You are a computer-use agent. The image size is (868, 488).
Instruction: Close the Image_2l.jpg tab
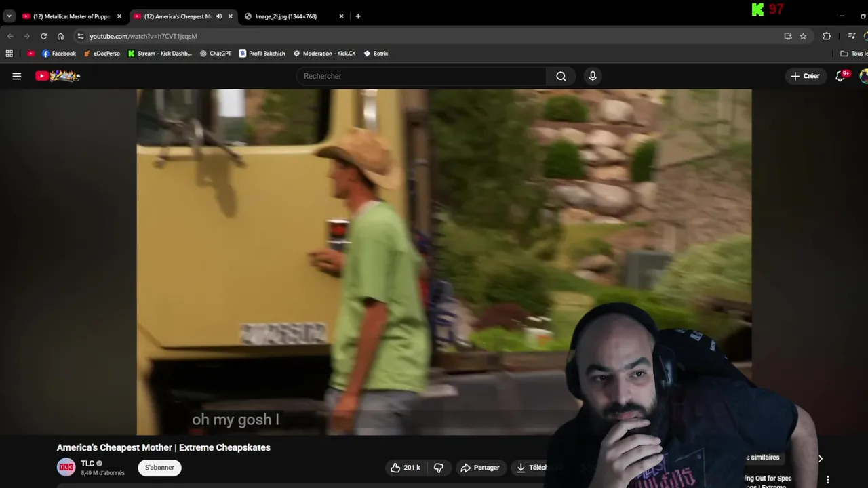coord(341,16)
